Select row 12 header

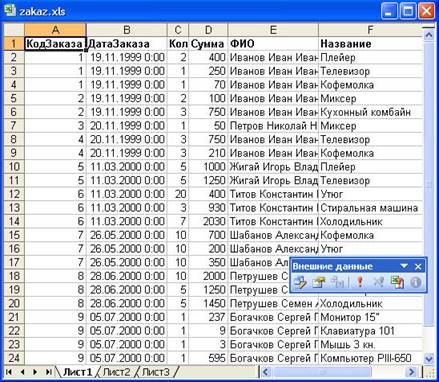point(14,194)
